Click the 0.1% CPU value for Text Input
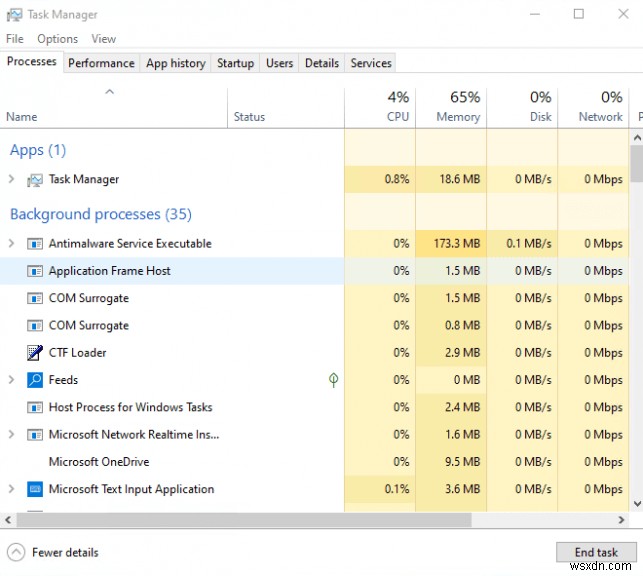Viewport: 643px width, 576px height. click(397, 489)
